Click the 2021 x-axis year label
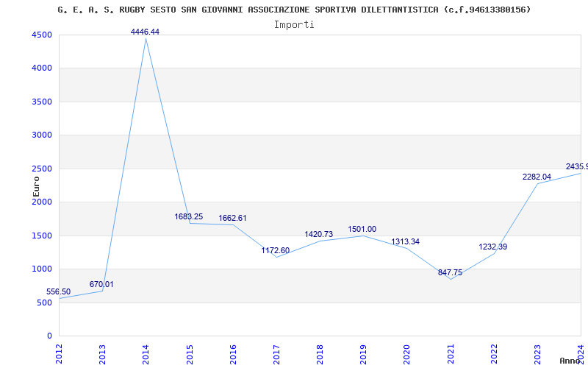This screenshot has width=588, height=368. coord(451,354)
